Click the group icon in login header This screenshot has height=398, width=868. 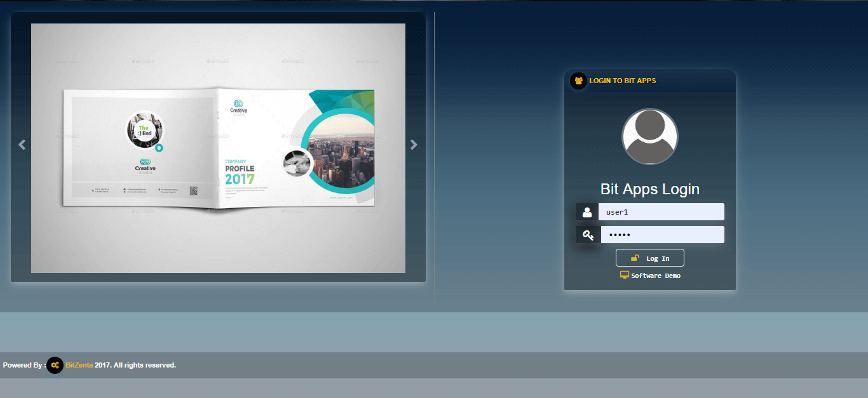point(578,81)
